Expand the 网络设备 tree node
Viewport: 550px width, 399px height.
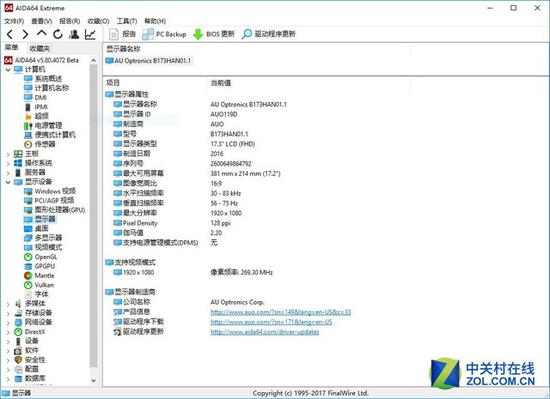point(8,323)
